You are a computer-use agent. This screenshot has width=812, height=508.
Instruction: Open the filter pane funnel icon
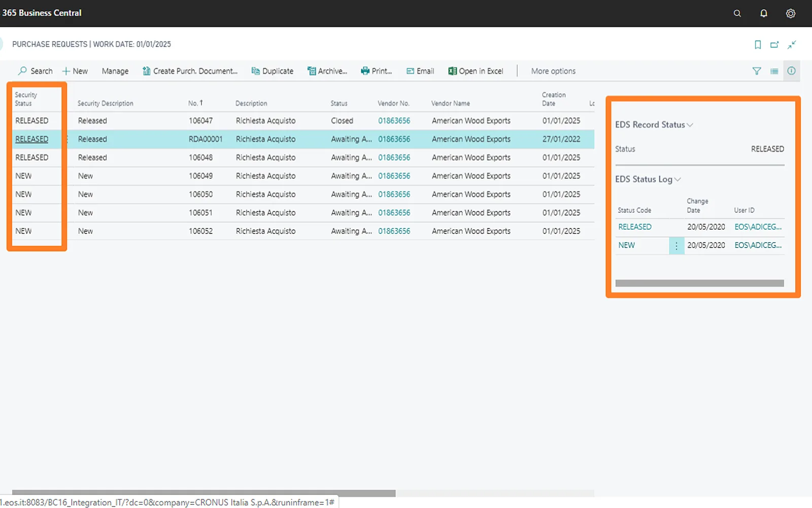pos(757,71)
